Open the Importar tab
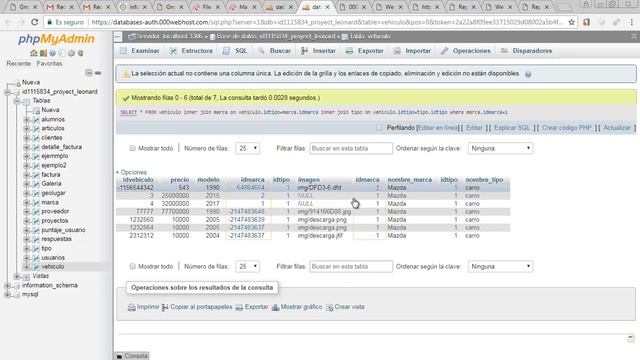640x360 pixels. coord(412,51)
